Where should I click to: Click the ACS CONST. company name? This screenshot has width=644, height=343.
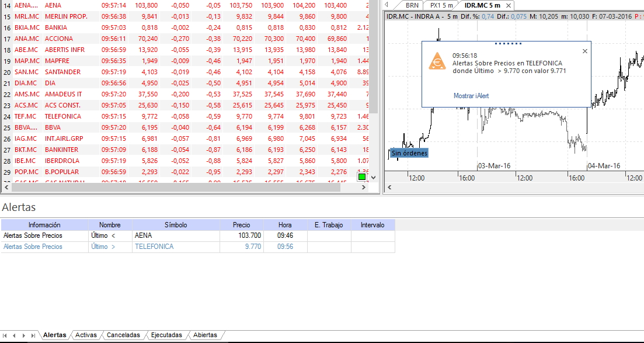click(62, 105)
